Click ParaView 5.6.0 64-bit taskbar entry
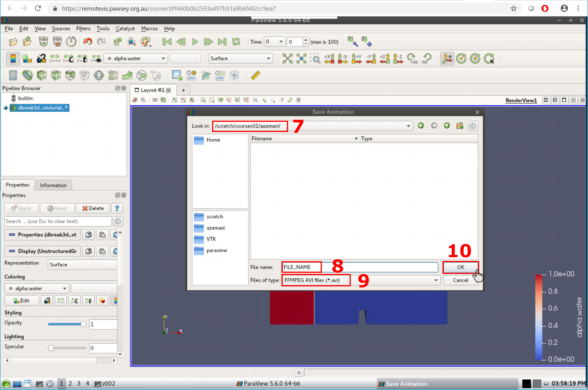The width and height of the screenshot is (588, 390). click(268, 383)
